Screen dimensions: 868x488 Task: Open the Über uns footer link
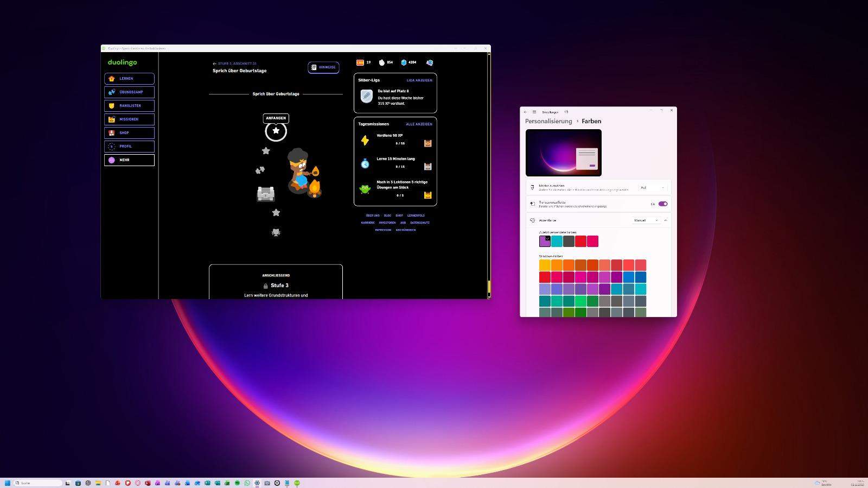373,216
